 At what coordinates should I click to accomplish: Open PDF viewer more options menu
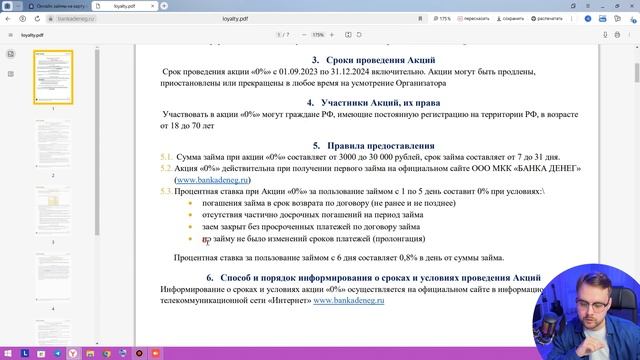[629, 35]
